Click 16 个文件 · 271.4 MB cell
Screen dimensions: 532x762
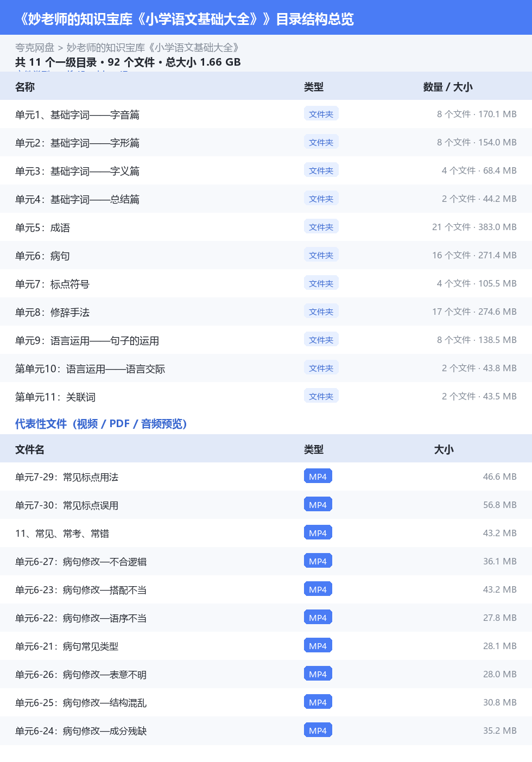pyautogui.click(x=474, y=255)
